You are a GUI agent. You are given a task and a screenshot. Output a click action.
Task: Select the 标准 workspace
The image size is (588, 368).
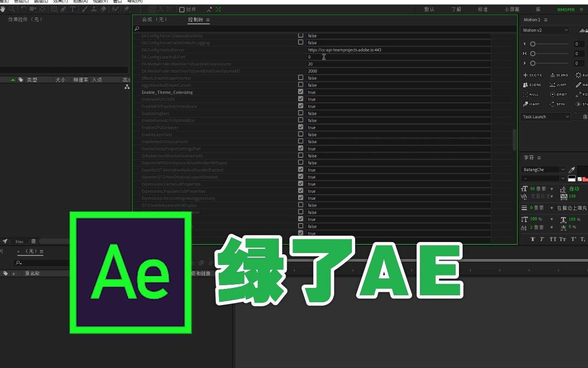coord(483,9)
